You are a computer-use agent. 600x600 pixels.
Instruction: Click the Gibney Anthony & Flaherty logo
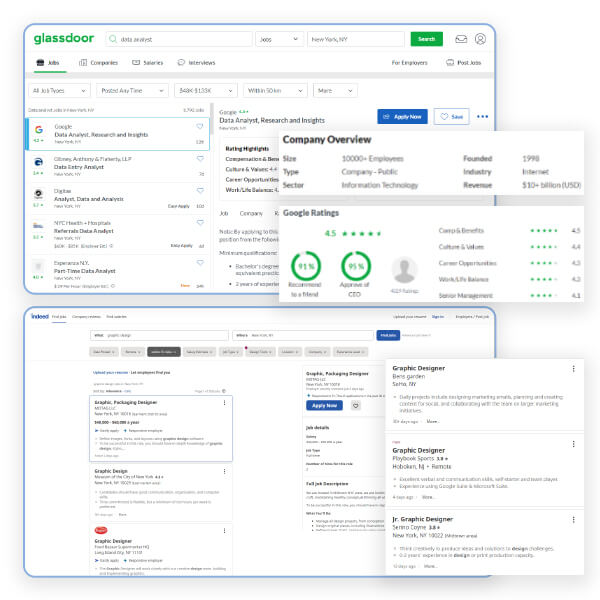(38, 162)
